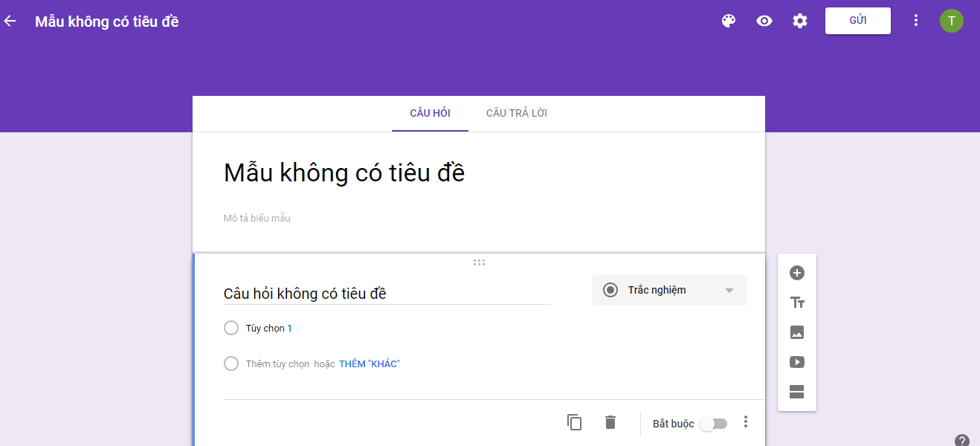
Task: Open the Trắc nghiệm question type dropdown
Action: 670,290
